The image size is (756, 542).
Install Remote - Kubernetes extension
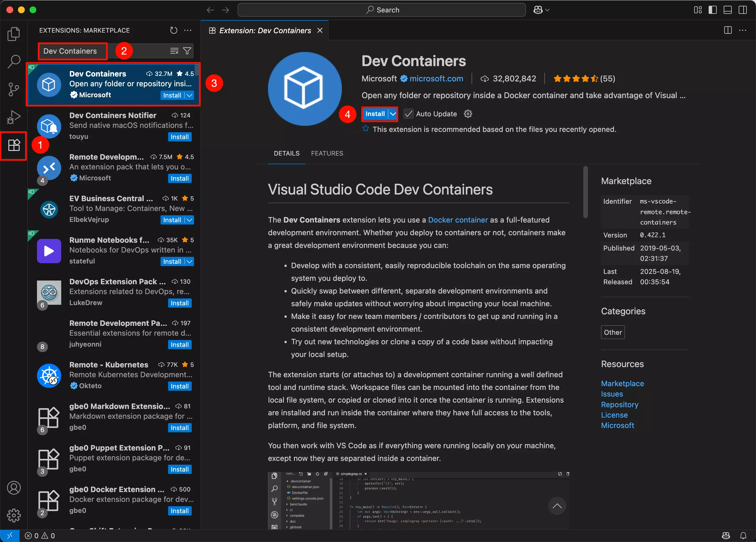(180, 386)
